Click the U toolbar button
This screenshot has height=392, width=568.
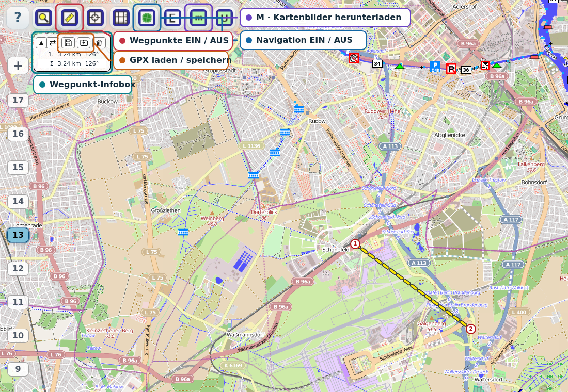224,18
